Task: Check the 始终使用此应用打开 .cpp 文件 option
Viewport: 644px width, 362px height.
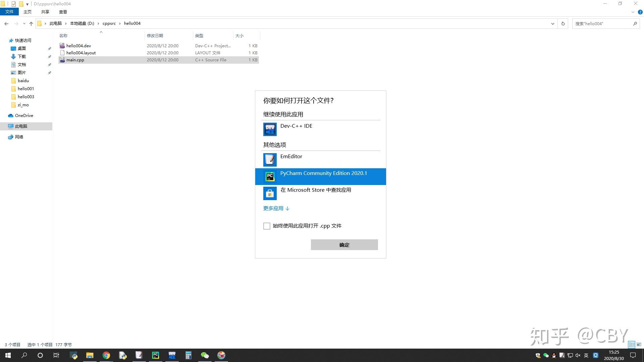Action: tap(267, 226)
